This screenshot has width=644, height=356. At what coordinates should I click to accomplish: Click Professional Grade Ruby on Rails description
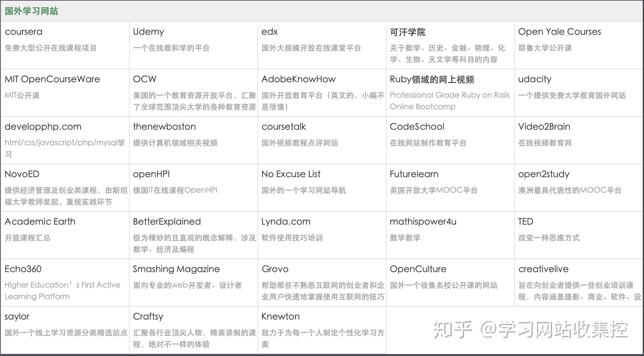450,101
